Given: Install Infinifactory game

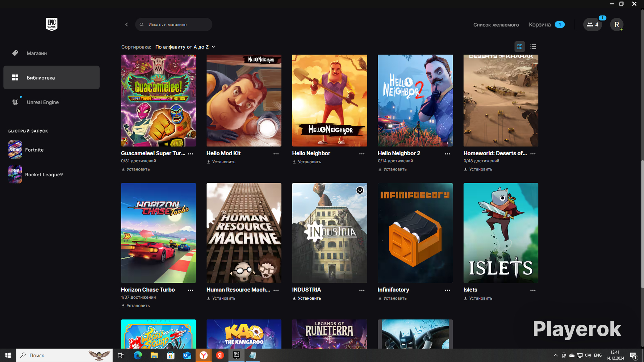Looking at the screenshot, I should click(392, 299).
